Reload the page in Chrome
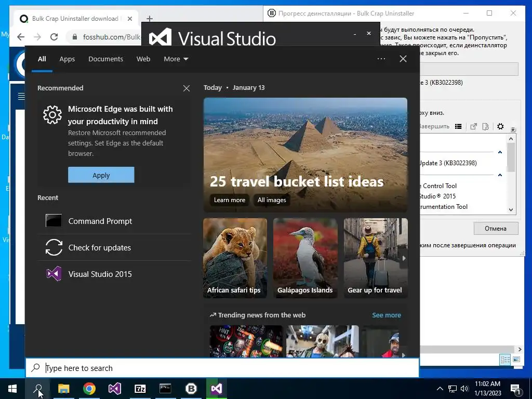 click(x=54, y=37)
